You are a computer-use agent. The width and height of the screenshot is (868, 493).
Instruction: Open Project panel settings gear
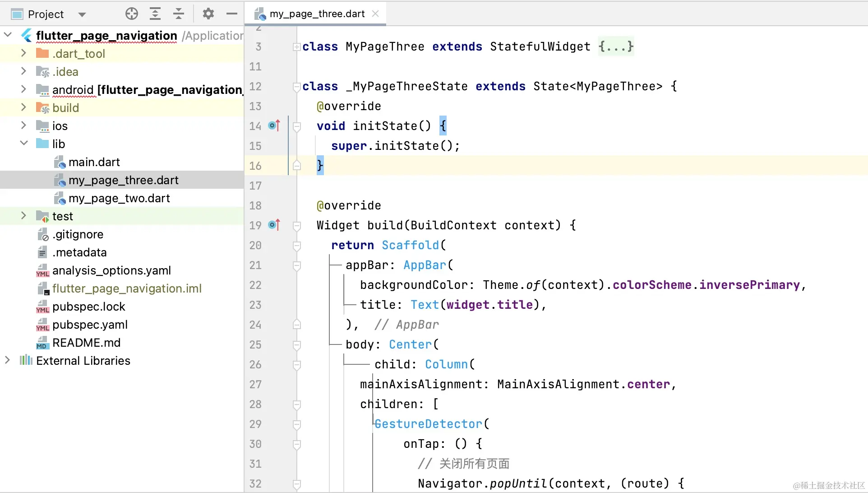coord(208,14)
